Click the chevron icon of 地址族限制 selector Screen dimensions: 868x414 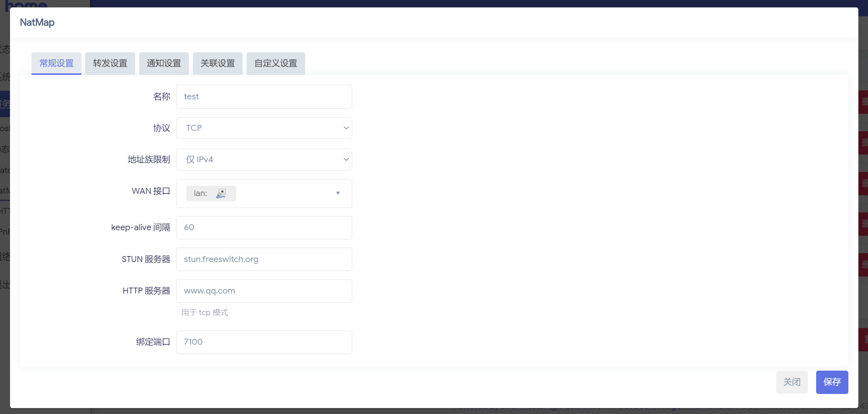(346, 160)
